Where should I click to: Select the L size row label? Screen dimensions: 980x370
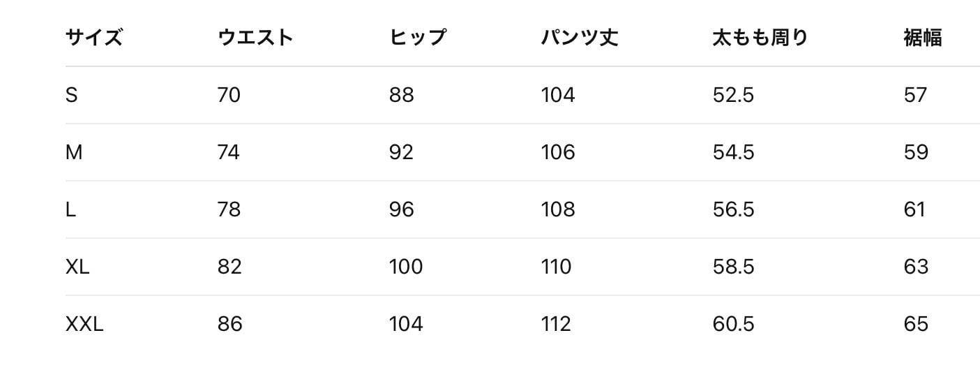(x=70, y=209)
